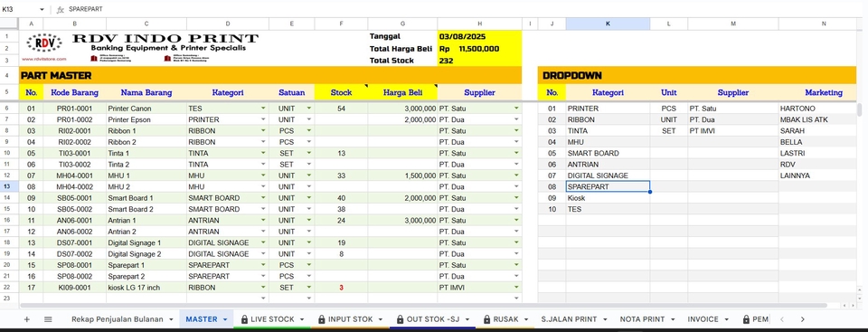Switch to INPUT STOK sheet tab

[x=351, y=319]
